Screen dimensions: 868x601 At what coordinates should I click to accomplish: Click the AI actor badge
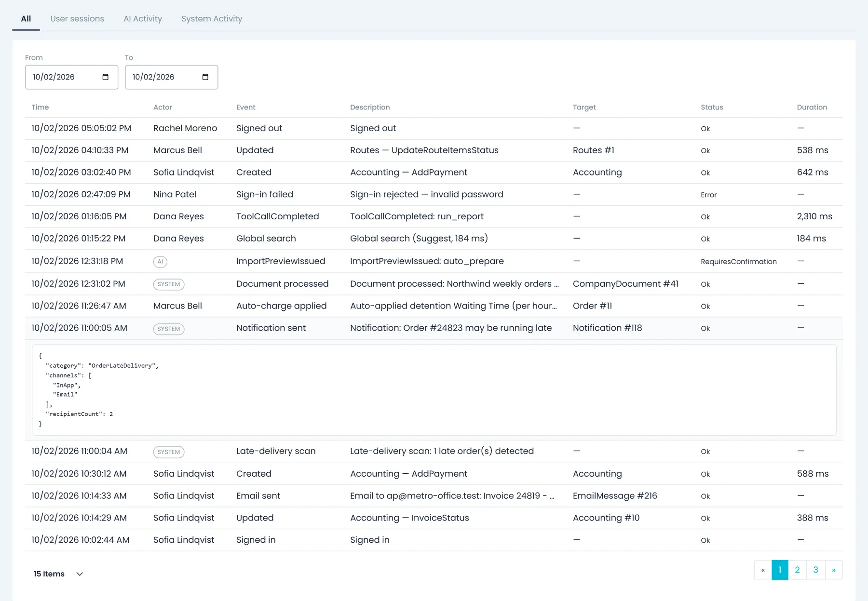click(160, 262)
